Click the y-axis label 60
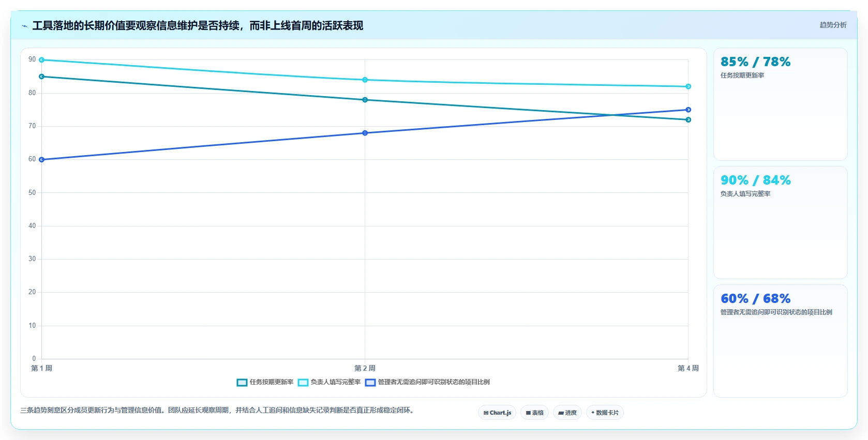 [x=32, y=159]
